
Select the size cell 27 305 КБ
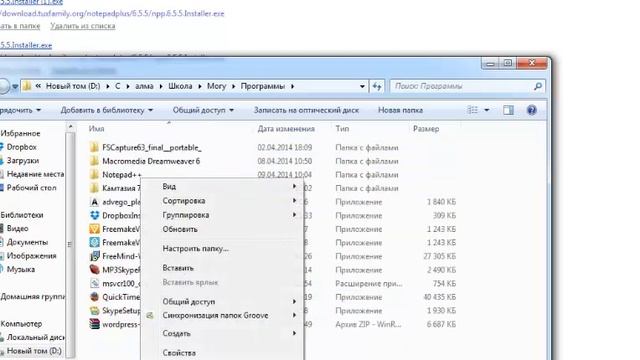440,256
